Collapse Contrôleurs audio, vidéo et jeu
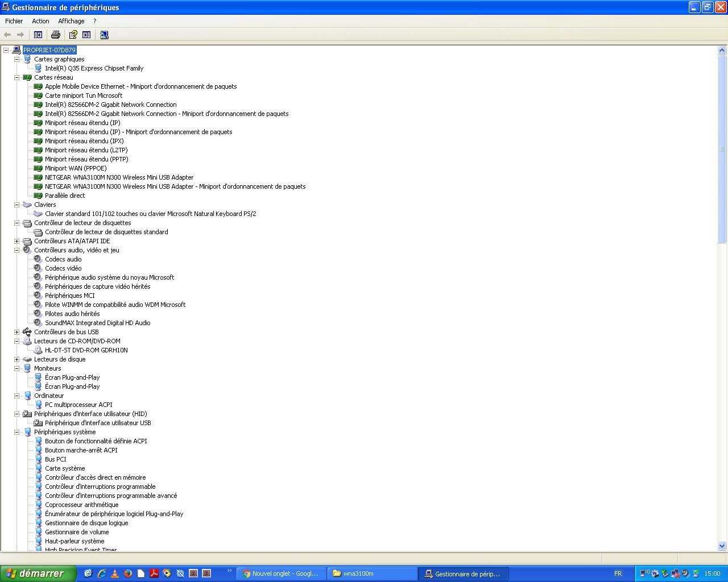 [16, 250]
